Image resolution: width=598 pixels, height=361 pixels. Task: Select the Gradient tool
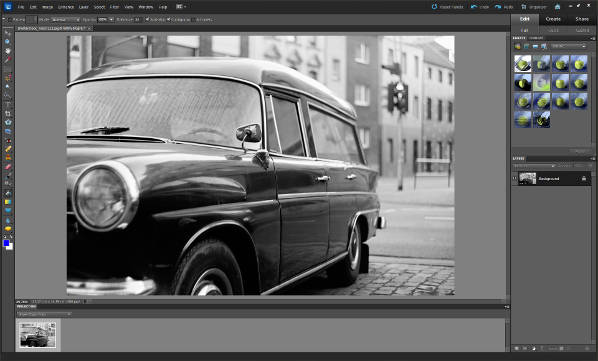(7, 202)
